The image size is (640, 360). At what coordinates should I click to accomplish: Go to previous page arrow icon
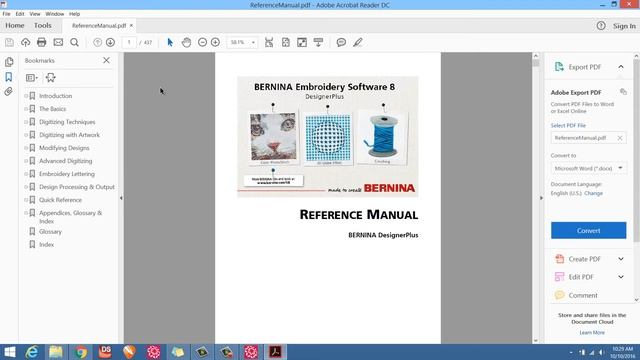pyautogui.click(x=97, y=42)
